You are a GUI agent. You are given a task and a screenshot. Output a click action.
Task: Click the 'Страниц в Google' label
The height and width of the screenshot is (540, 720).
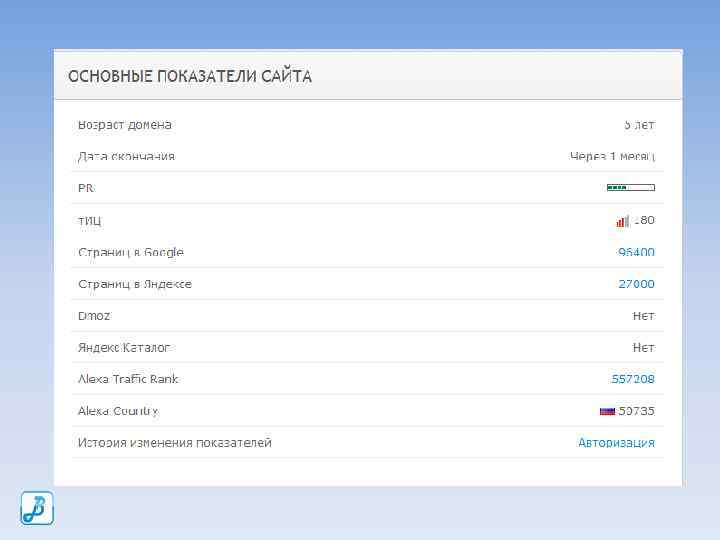[x=131, y=253]
